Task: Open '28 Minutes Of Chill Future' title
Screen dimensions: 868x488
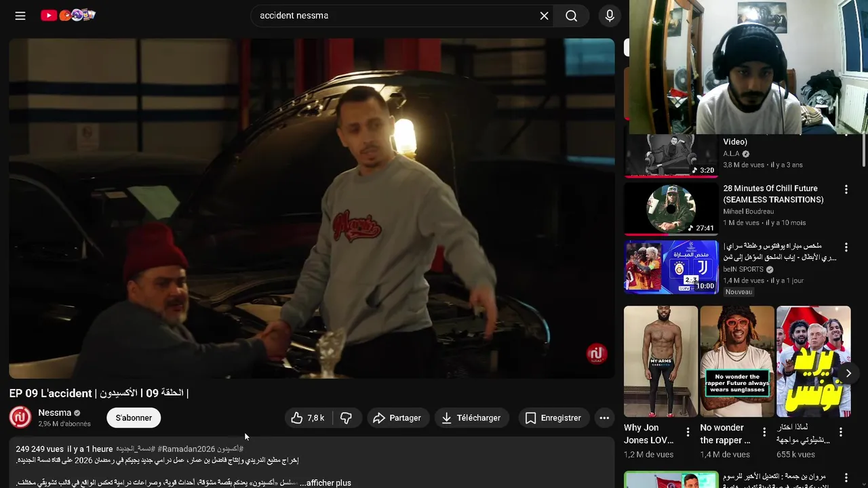Action: 773,194
